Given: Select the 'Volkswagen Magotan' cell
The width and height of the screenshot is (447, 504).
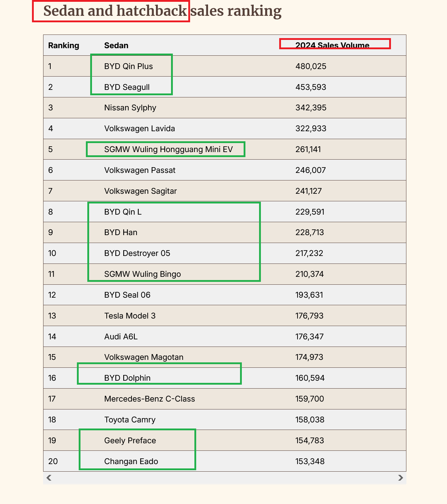Looking at the screenshot, I should [x=144, y=357].
